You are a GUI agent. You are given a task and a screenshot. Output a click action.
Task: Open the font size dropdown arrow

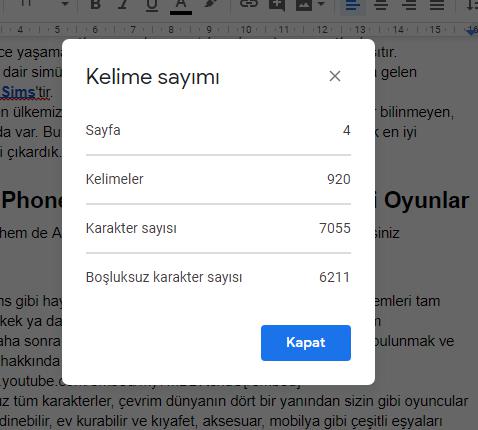[65, 4]
